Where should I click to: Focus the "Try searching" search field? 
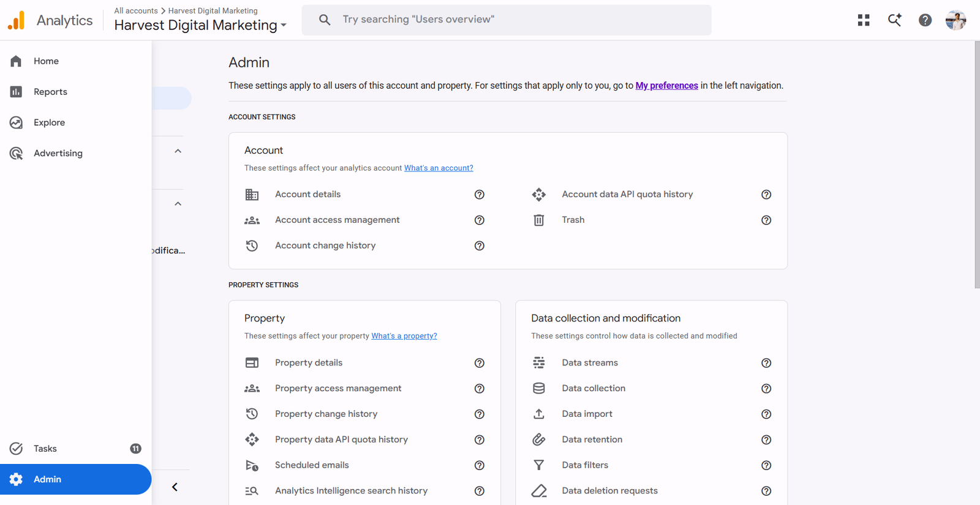[x=507, y=20]
